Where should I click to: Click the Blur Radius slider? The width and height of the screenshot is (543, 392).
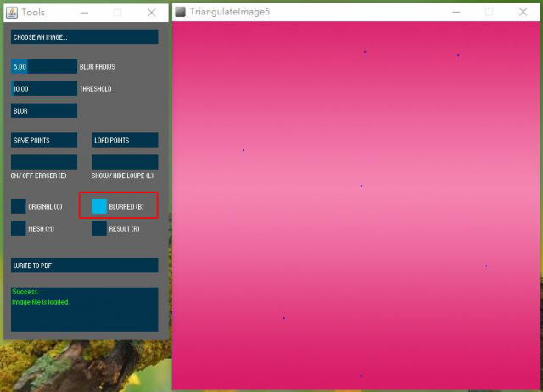44,66
